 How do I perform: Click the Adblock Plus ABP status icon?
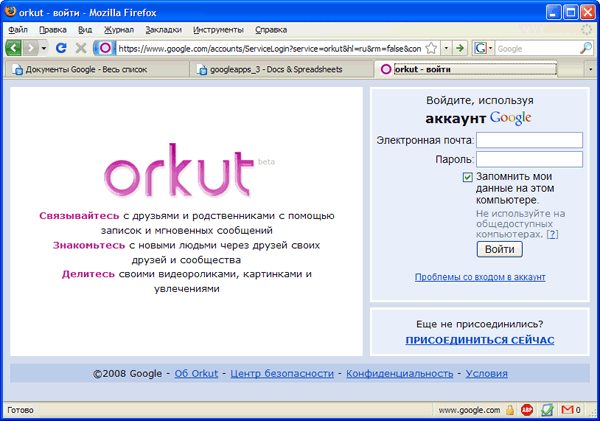tap(527, 410)
